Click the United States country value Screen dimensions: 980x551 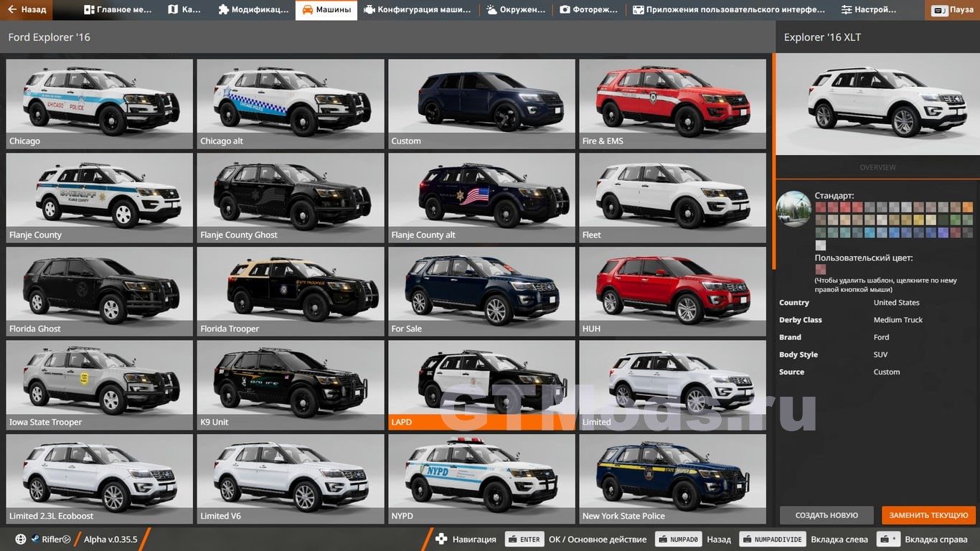tap(896, 303)
